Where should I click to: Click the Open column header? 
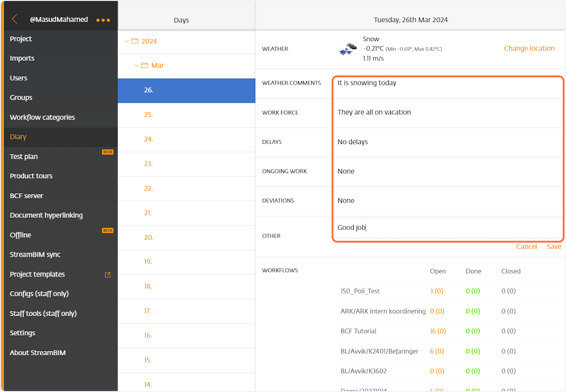438,271
